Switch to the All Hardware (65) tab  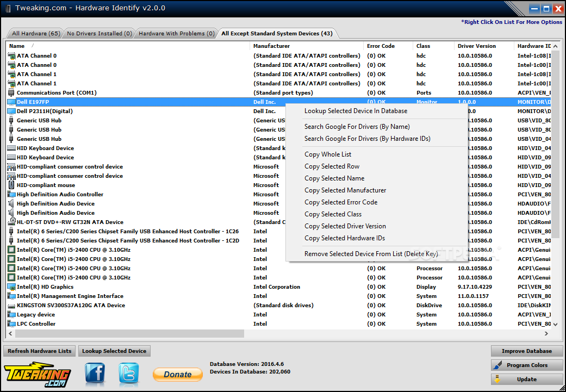pos(36,34)
